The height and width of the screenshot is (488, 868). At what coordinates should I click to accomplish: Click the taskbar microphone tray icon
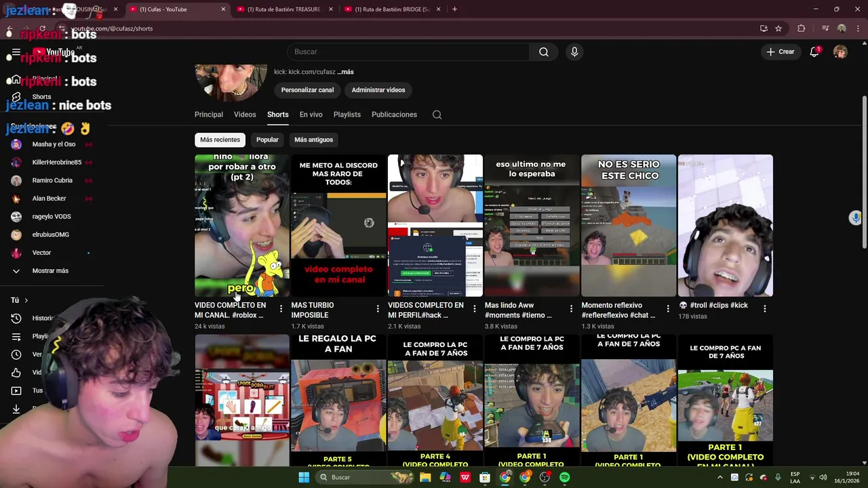[x=778, y=477]
